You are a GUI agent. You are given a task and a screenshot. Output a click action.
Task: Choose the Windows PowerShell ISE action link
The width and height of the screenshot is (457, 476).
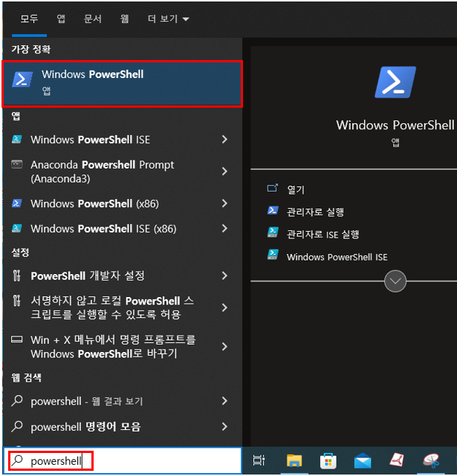pyautogui.click(x=337, y=257)
